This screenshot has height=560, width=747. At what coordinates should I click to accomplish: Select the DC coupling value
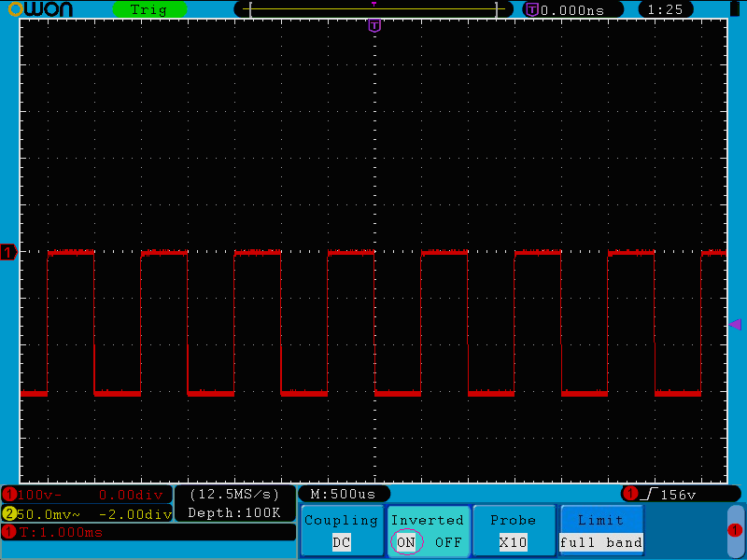point(342,542)
